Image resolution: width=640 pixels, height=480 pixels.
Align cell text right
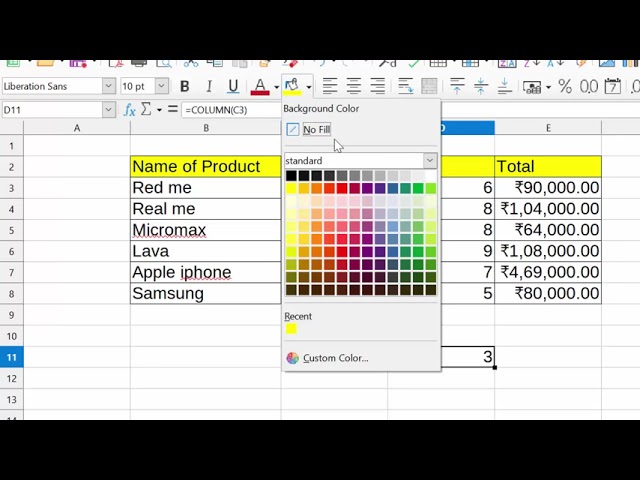click(x=378, y=87)
